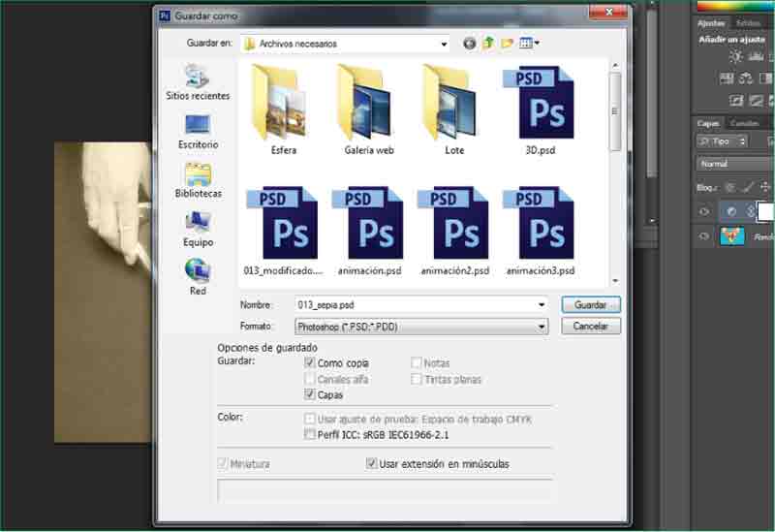Viewport: 775px width, 532px height.
Task: Open the view menu dropdown arrow
Action: 537,44
